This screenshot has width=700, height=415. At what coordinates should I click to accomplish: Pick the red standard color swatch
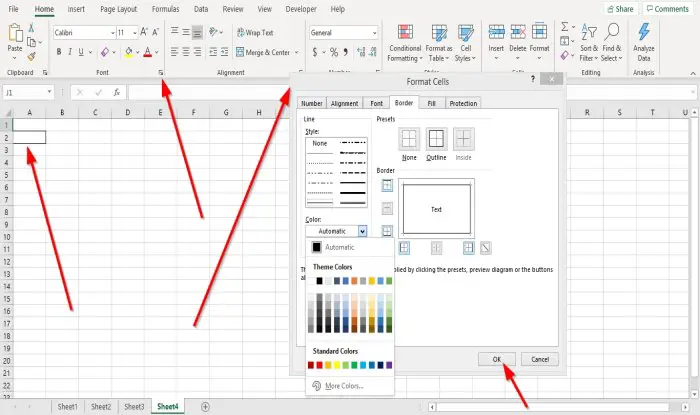319,365
